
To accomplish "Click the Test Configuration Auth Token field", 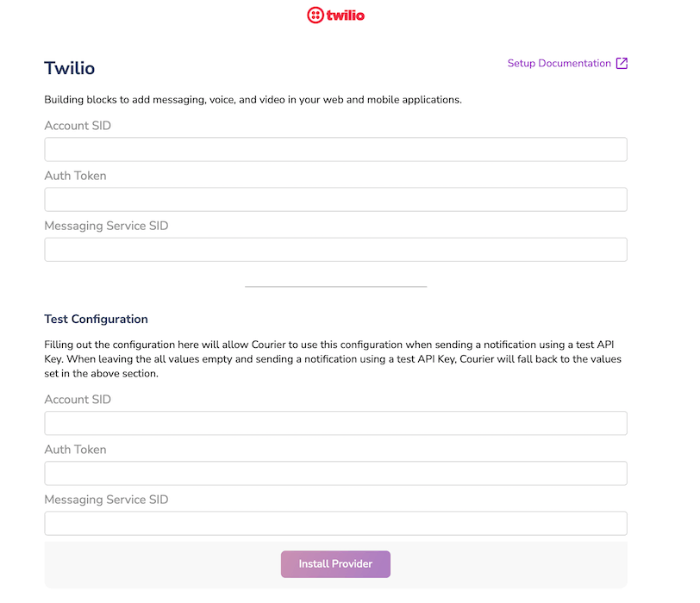I will (x=335, y=473).
